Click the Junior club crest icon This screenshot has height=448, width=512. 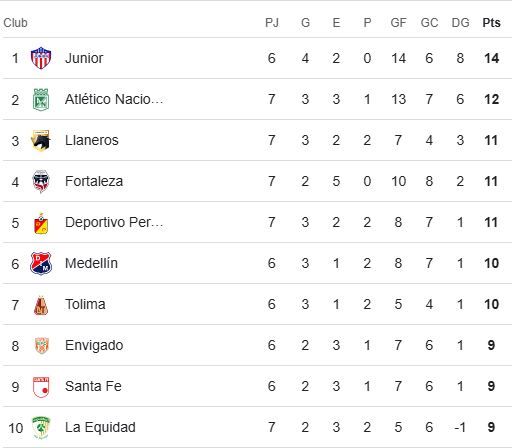(41, 58)
